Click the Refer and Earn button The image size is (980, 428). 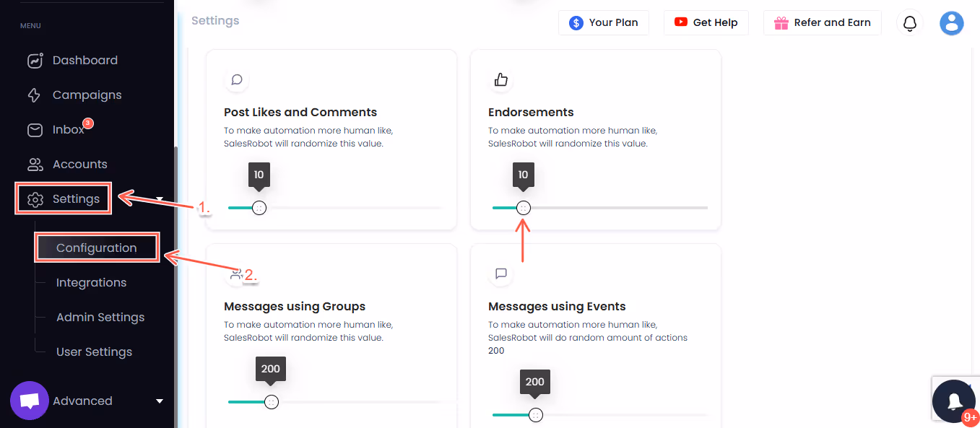(822, 22)
